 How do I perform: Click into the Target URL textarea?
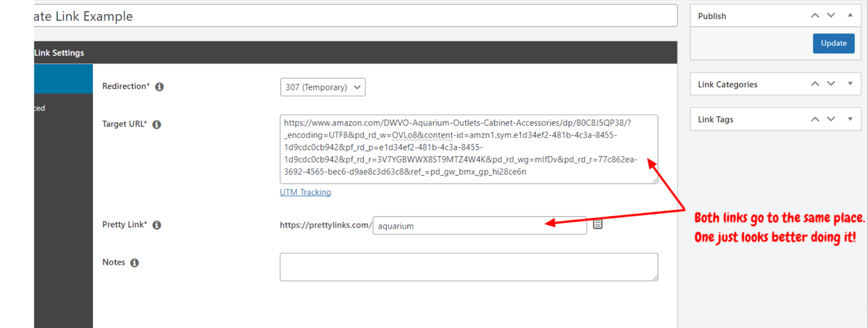pyautogui.click(x=469, y=149)
